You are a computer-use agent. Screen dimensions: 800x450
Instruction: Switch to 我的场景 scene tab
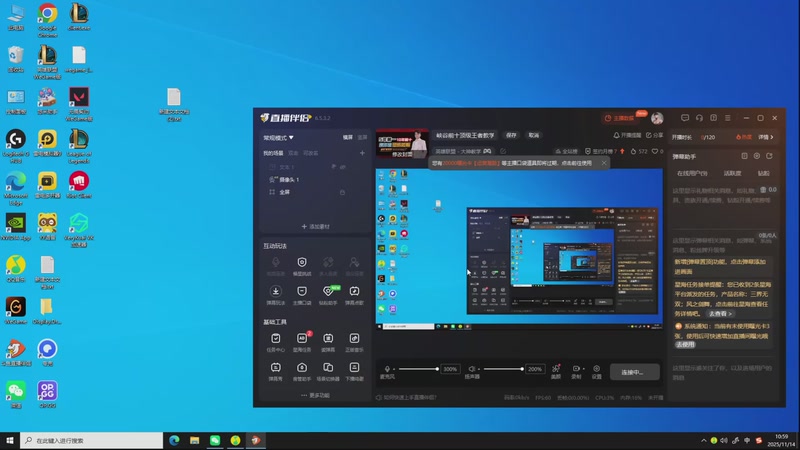(273, 153)
